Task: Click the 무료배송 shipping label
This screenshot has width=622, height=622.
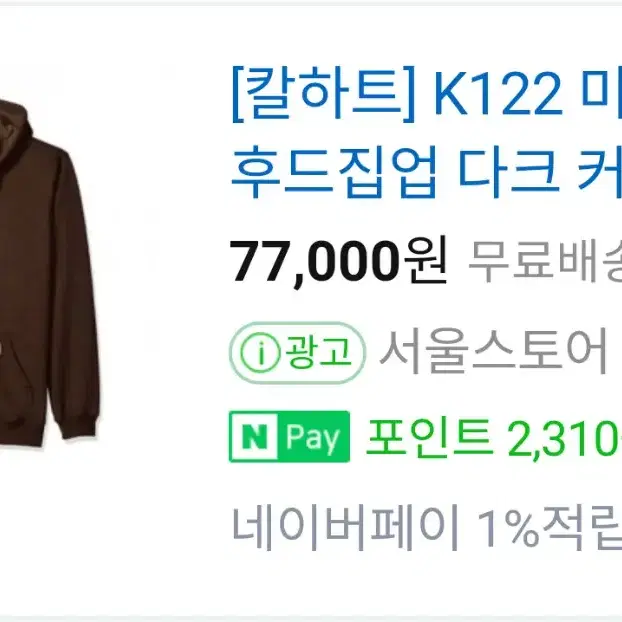Action: coord(545,261)
